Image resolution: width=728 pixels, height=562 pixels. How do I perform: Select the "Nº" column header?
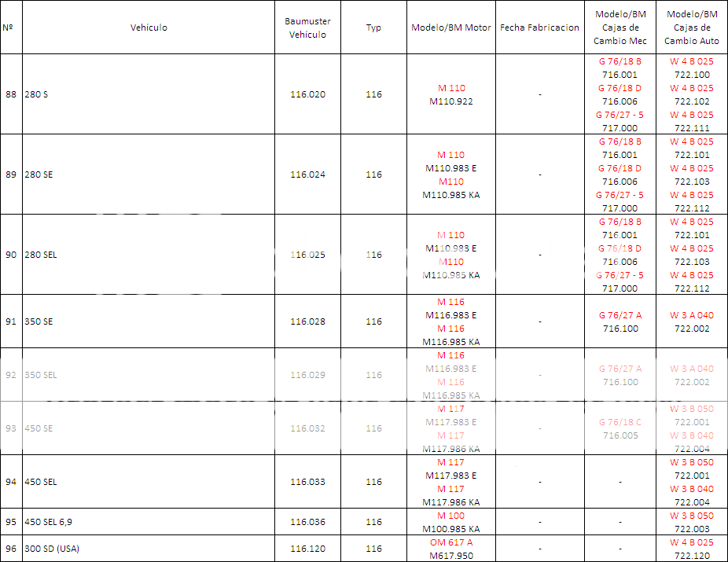point(9,28)
